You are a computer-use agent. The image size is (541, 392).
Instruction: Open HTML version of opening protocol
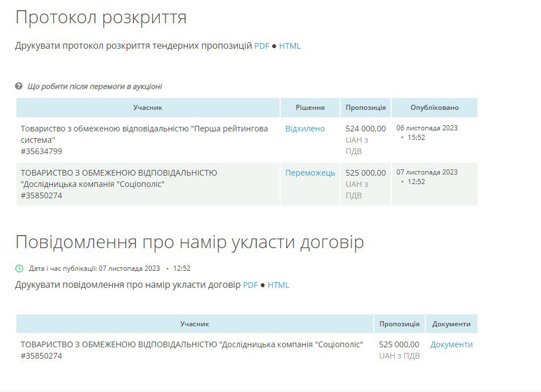coord(290,46)
